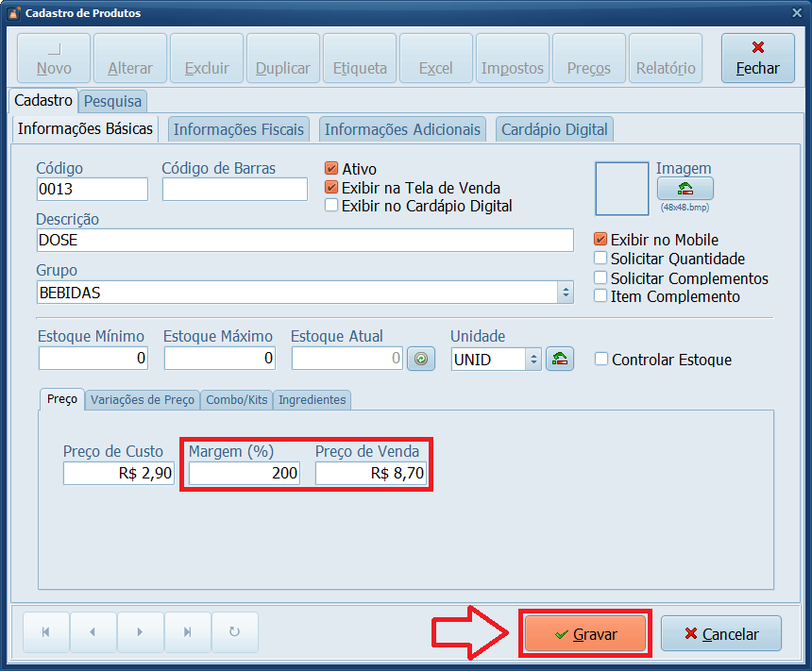
Task: Go to previous record arrow
Action: click(93, 632)
